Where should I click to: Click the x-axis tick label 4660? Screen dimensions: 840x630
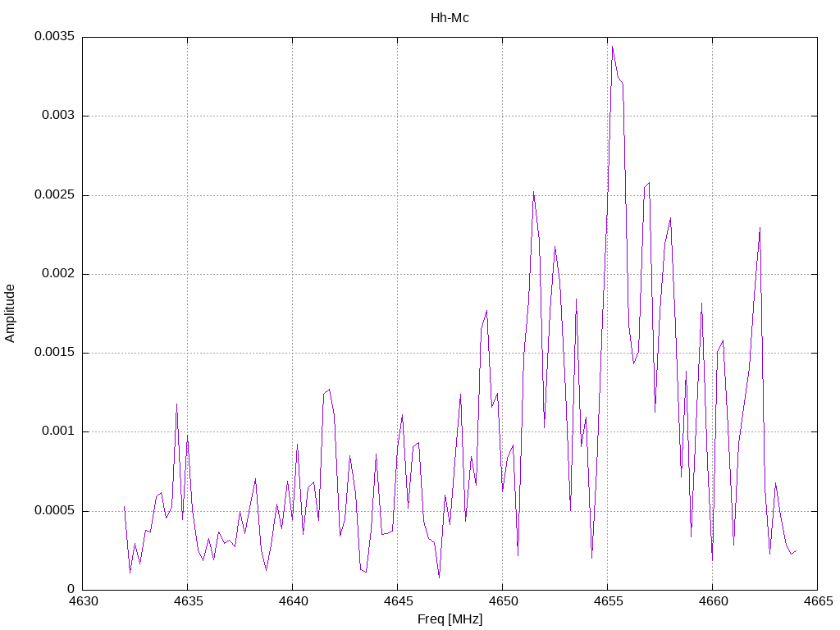[x=713, y=601]
